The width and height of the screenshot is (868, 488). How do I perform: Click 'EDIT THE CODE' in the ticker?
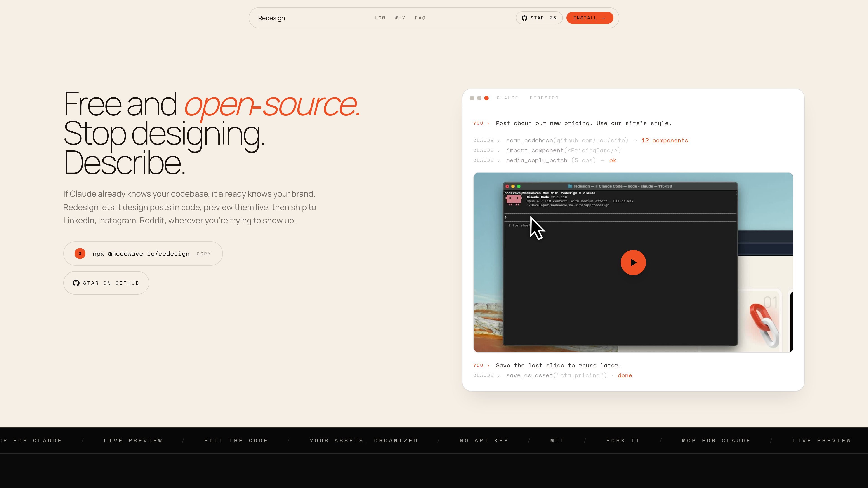(236, 441)
